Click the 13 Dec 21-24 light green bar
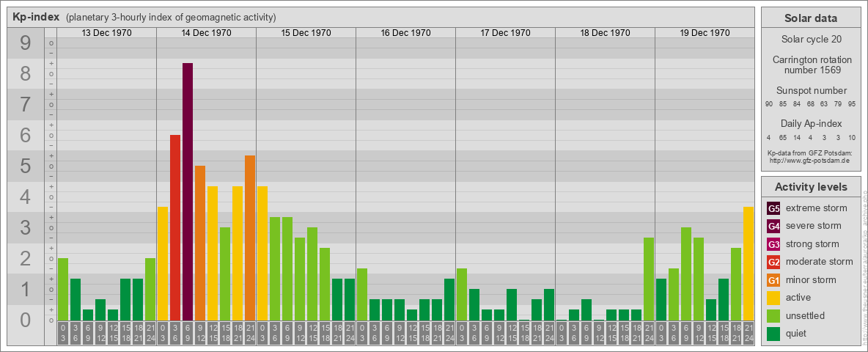868x352 pixels. (150, 290)
